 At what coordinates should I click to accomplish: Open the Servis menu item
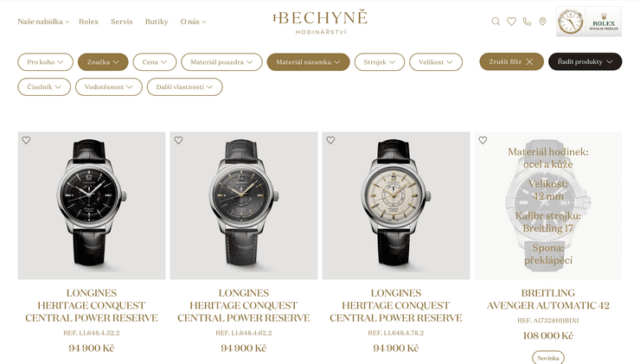click(x=122, y=22)
